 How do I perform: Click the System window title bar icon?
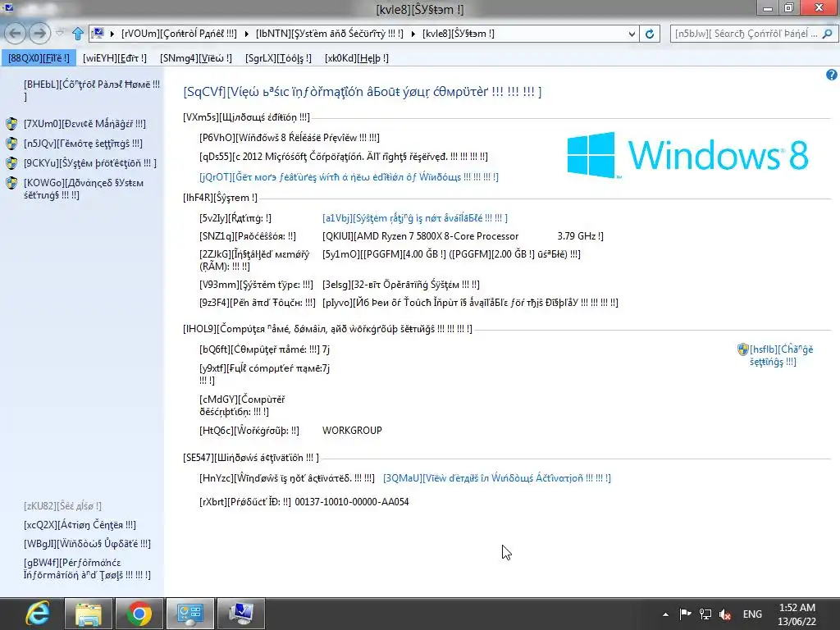pyautogui.click(x=8, y=7)
